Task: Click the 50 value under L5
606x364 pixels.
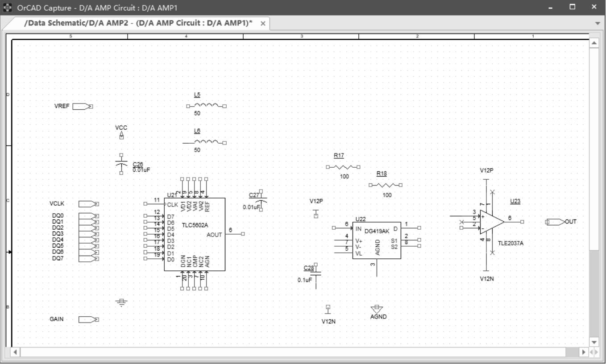Action: click(197, 113)
